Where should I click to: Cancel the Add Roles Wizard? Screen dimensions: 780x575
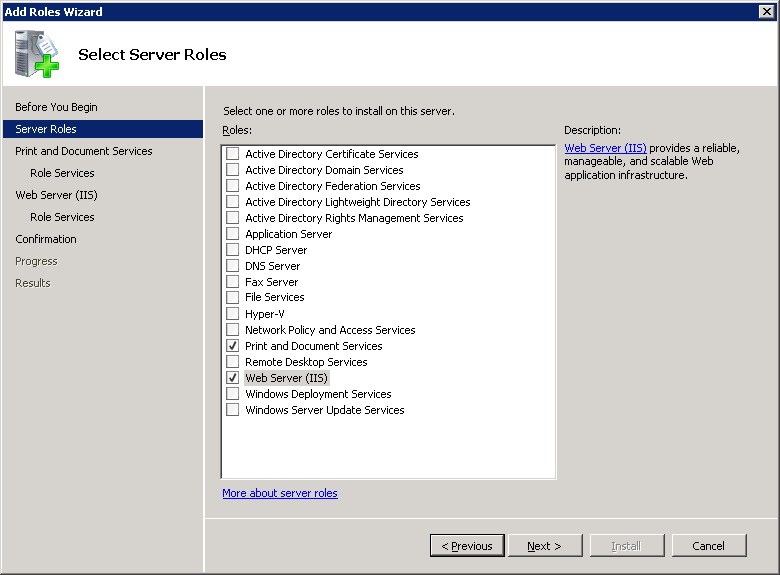[x=708, y=546]
